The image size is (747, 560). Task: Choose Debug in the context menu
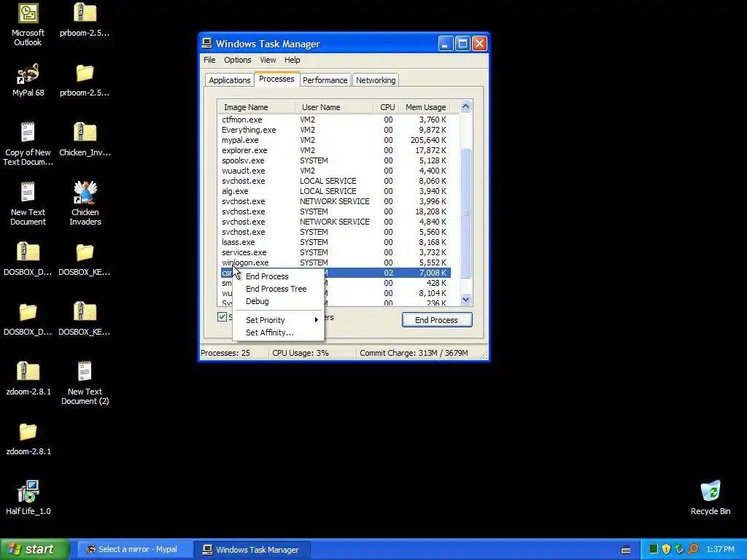[278, 301]
